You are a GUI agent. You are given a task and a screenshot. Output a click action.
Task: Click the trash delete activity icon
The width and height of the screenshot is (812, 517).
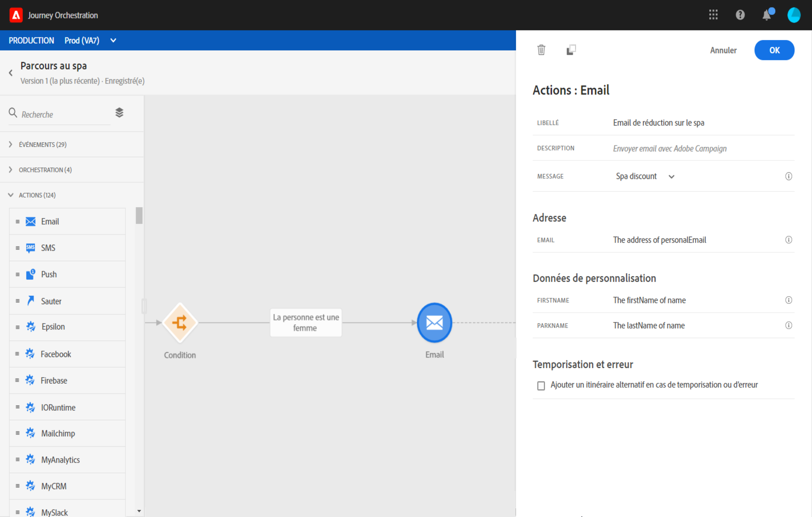pyautogui.click(x=541, y=50)
